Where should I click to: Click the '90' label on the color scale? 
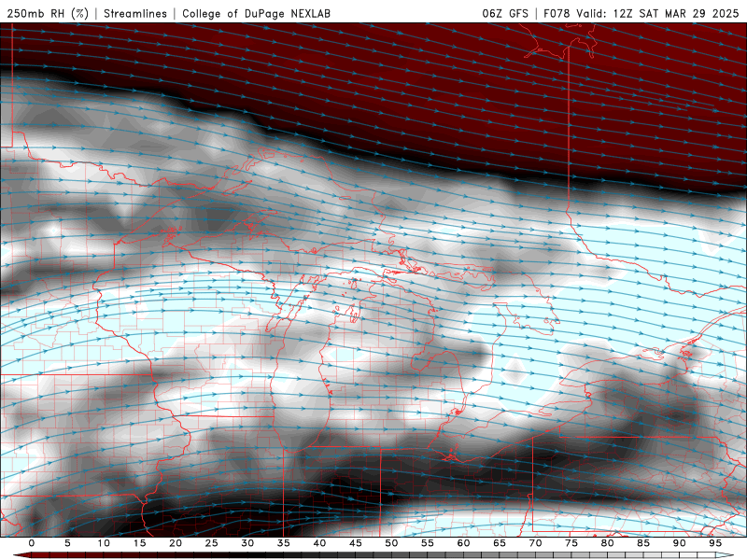click(679, 543)
